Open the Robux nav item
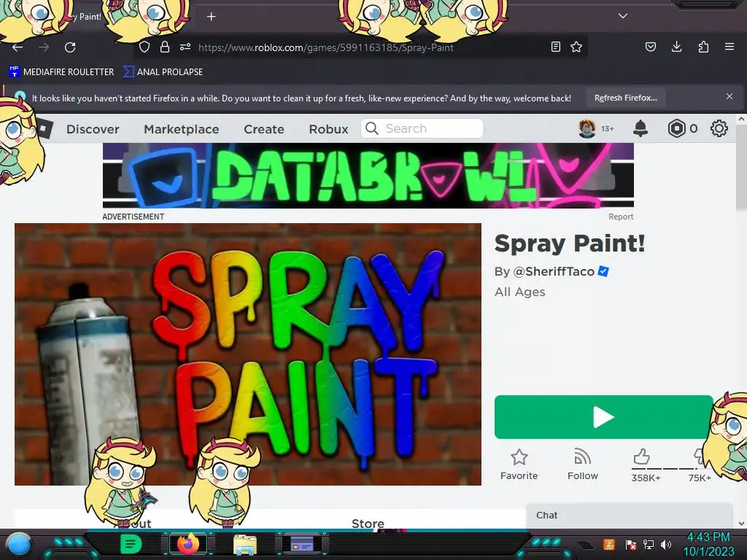This screenshot has height=560, width=747. 329,129
